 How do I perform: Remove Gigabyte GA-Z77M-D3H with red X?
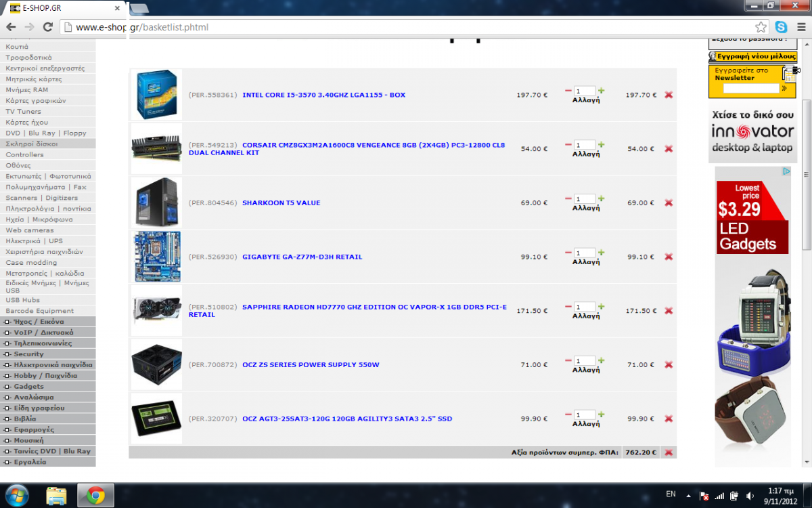click(669, 257)
